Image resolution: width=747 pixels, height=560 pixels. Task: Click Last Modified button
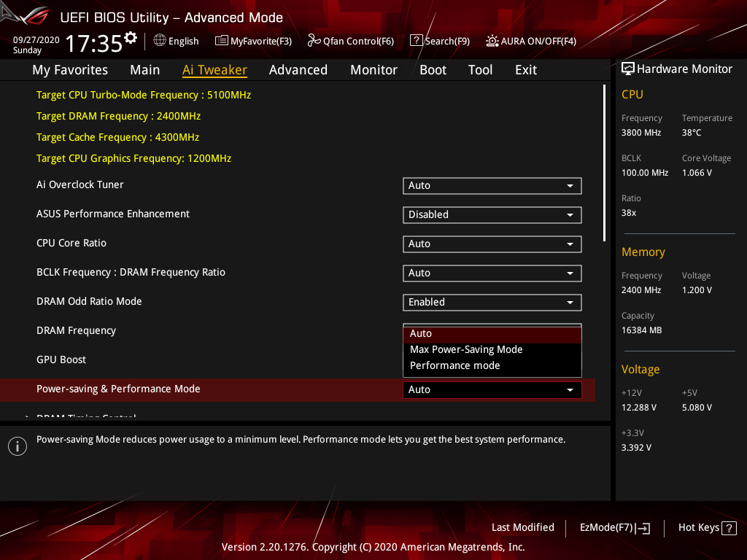click(522, 527)
